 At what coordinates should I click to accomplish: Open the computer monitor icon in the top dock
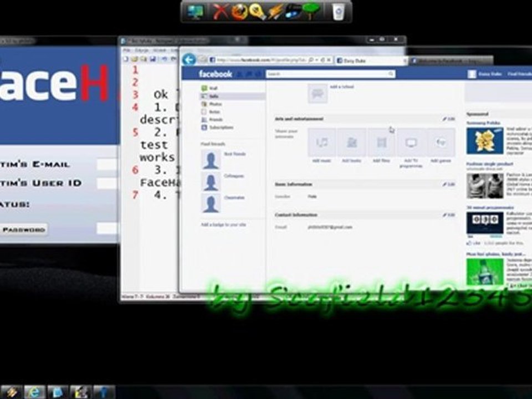(196, 12)
